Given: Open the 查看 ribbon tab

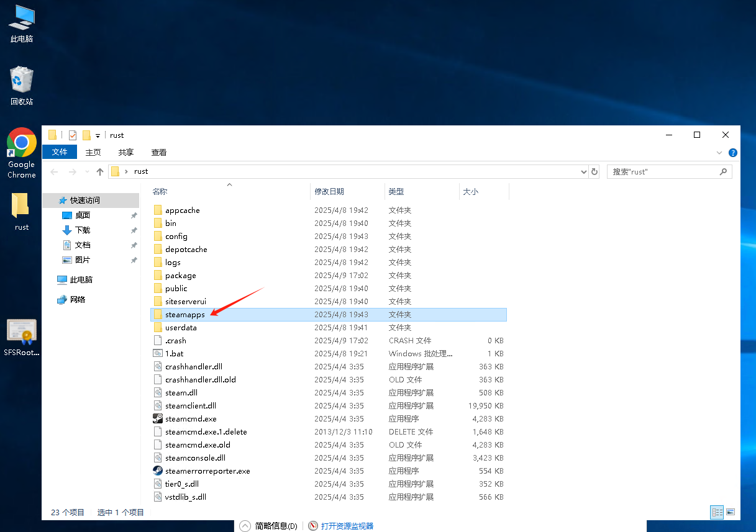Looking at the screenshot, I should coord(159,153).
